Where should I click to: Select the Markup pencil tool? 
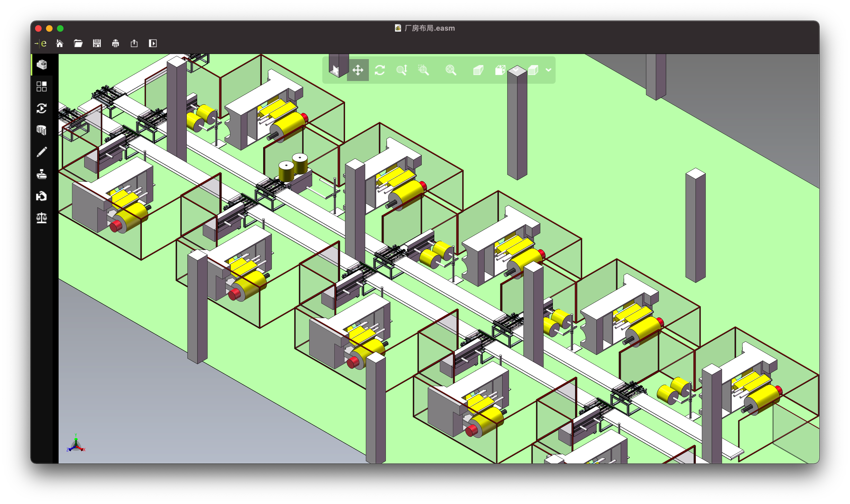click(x=41, y=152)
